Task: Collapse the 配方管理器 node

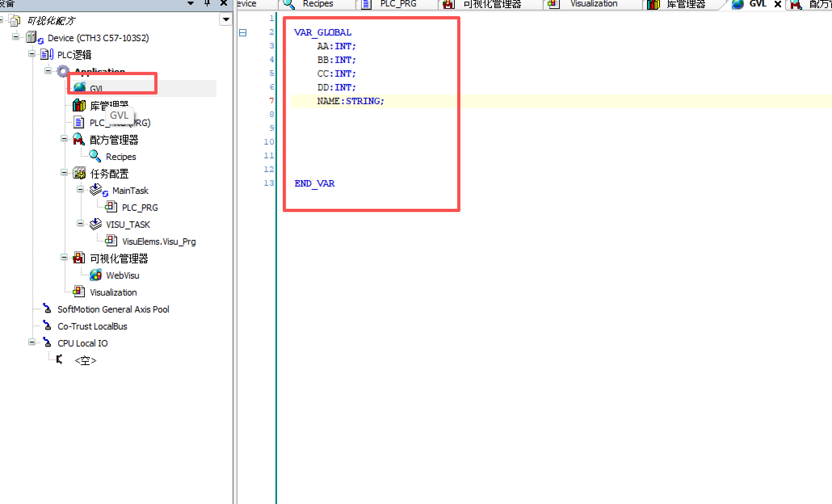Action: click(64, 139)
